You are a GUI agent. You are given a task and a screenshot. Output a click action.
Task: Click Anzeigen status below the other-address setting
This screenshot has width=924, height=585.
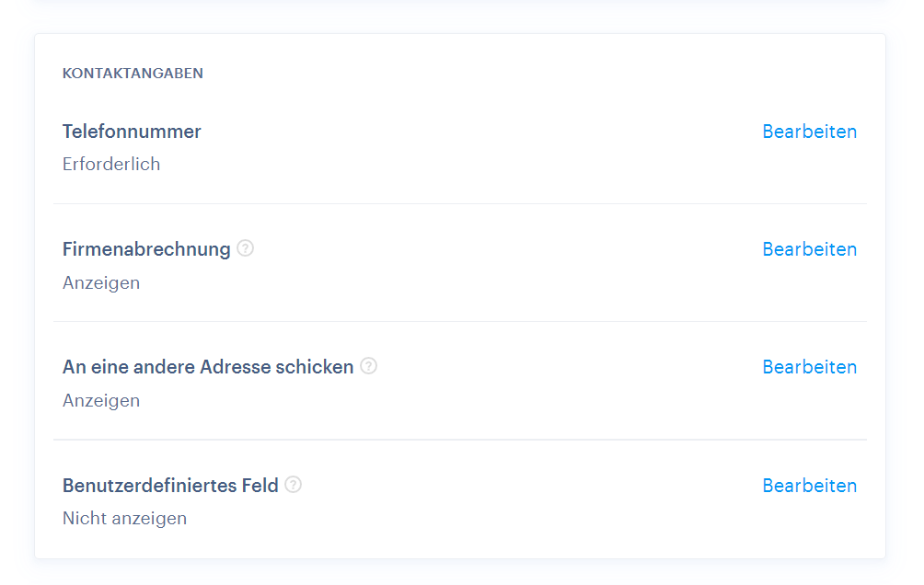coord(101,401)
